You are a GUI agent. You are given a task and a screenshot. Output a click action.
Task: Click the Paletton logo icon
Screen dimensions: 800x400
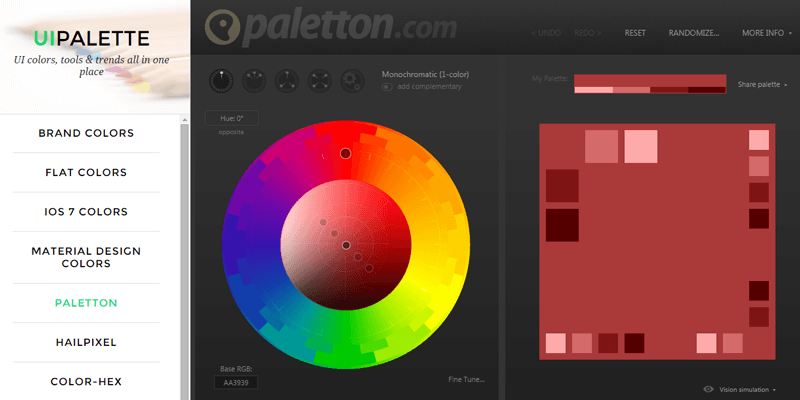[x=222, y=28]
